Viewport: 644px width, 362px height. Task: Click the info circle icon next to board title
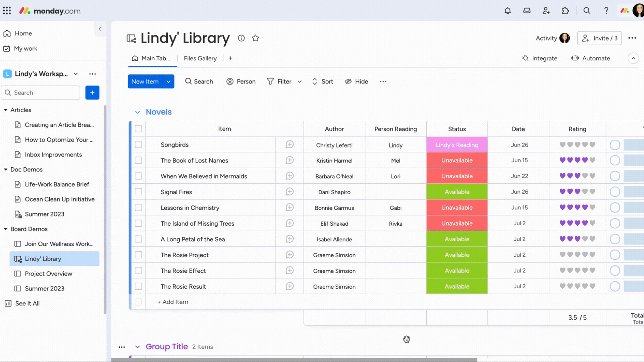241,38
